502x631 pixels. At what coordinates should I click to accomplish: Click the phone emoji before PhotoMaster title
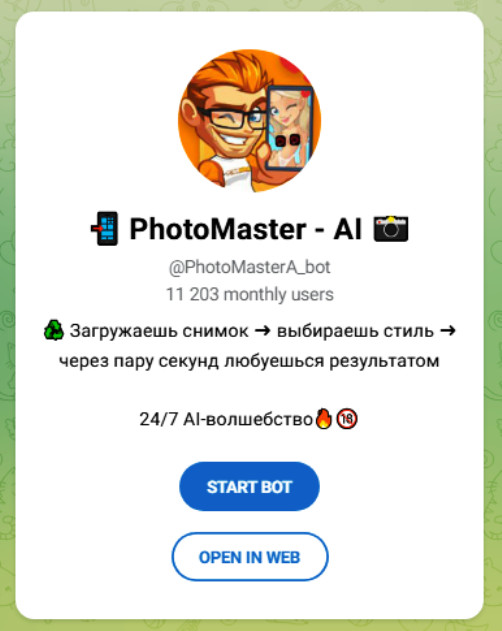point(105,229)
